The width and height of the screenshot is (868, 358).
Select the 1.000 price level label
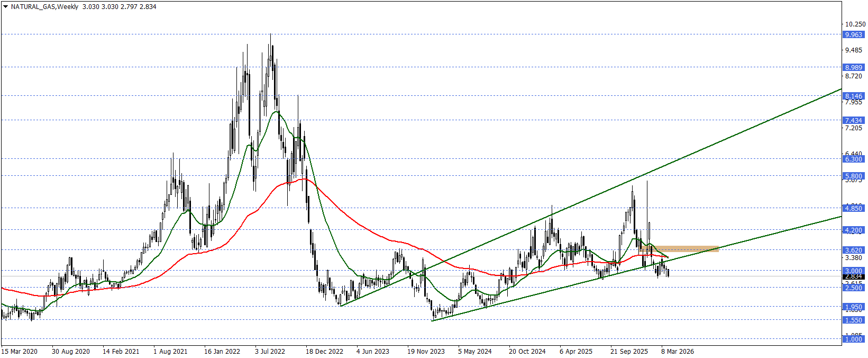(x=853, y=339)
